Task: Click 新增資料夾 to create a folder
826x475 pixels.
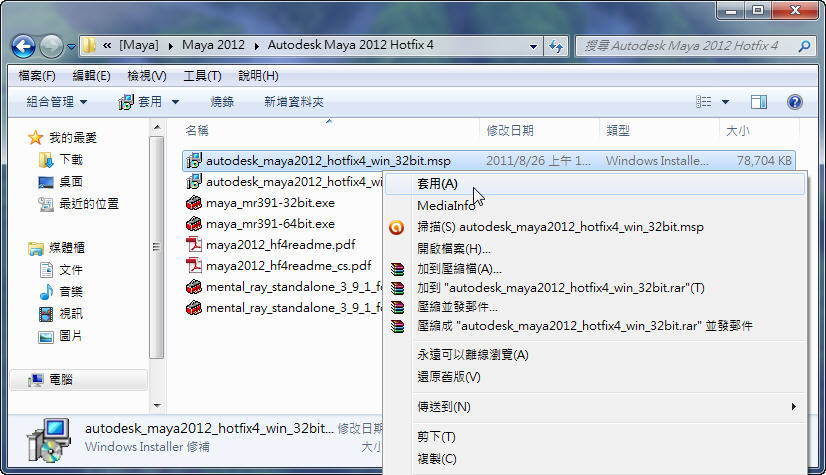Action: 293,102
